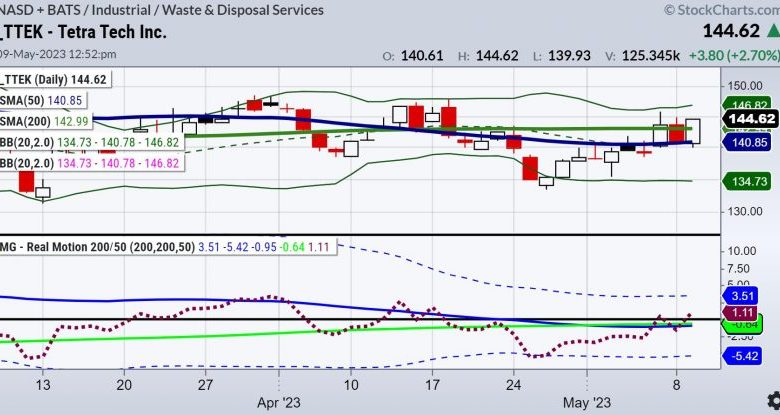Click the last price 144.62 in header

[x=731, y=31]
